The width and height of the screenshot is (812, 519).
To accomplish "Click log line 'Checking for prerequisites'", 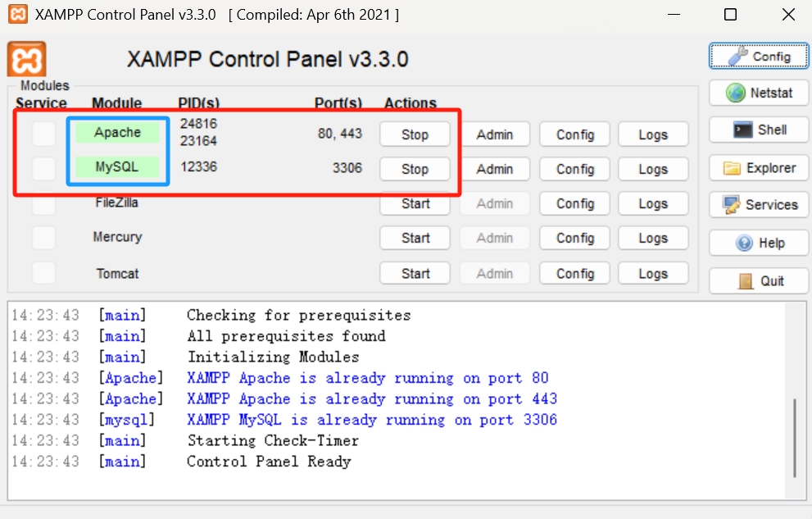I will [299, 316].
